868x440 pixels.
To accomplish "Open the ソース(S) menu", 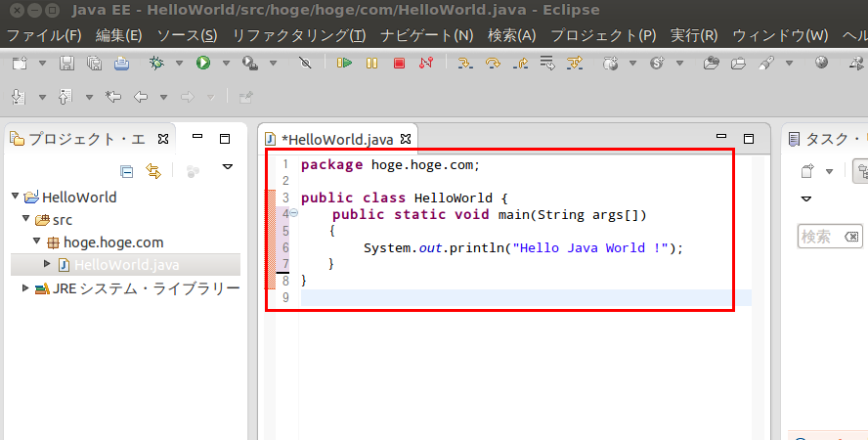I will [187, 36].
